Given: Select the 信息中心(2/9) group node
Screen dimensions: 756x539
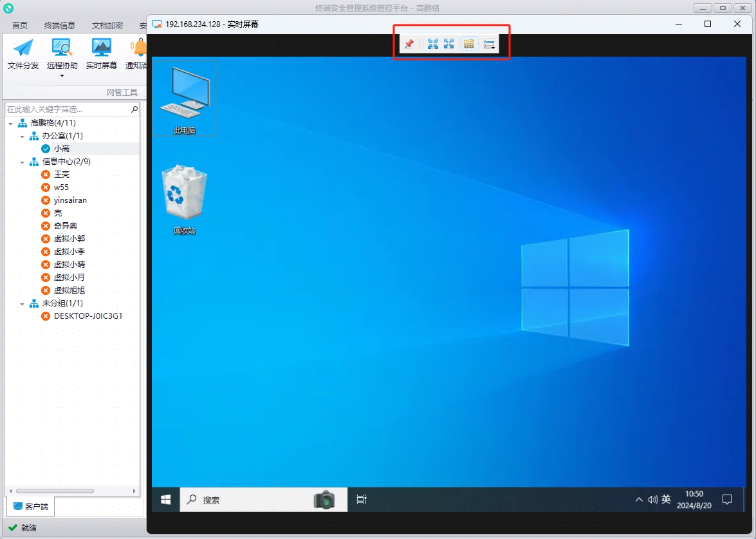Looking at the screenshot, I should [66, 162].
